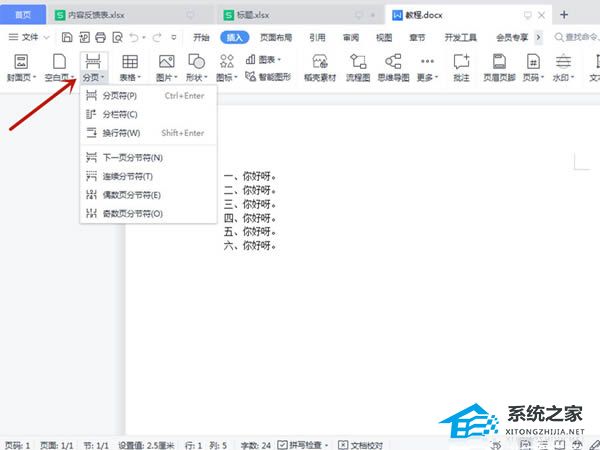Expand the quick access toolbar customize arrow
The width and height of the screenshot is (600, 450).
(x=174, y=37)
